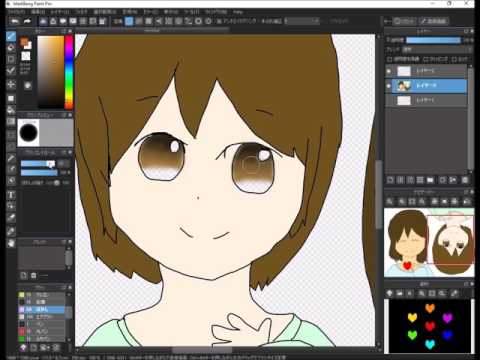Add a new color in Palette panel

[24, 275]
